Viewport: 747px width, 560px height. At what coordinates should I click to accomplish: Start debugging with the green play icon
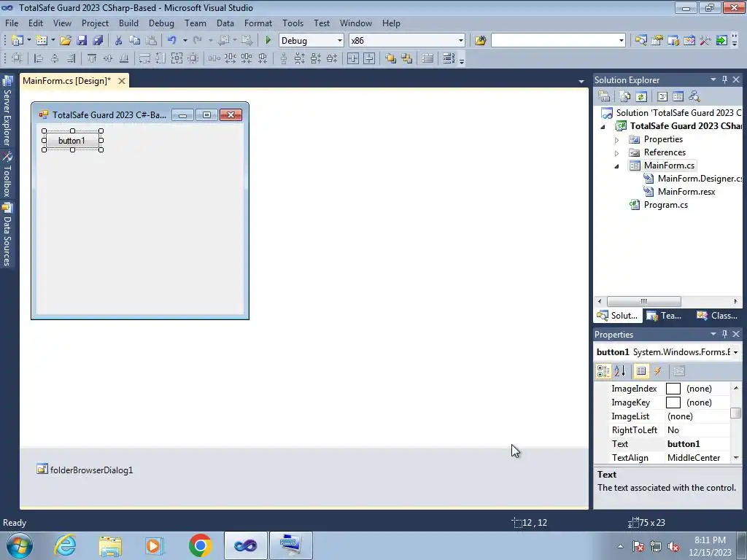(x=268, y=41)
